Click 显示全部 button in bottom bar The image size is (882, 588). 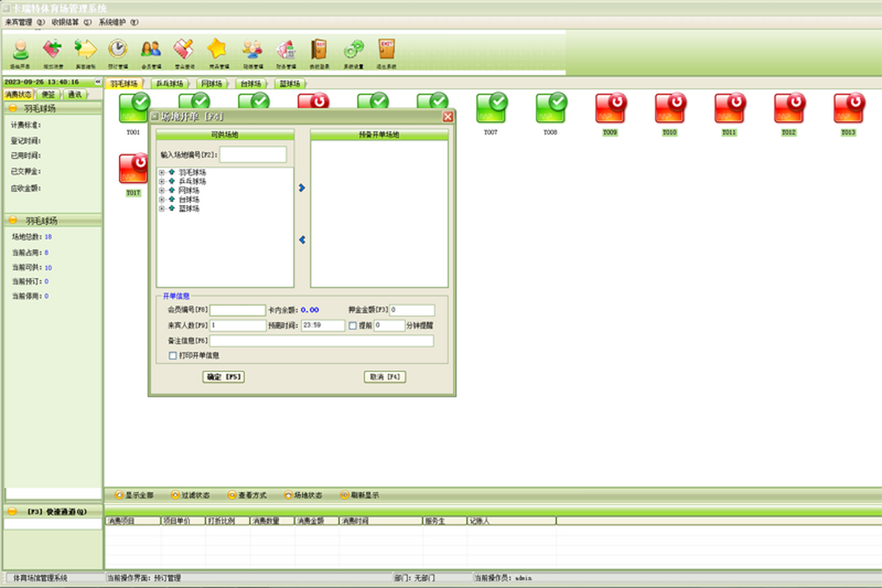[134, 495]
